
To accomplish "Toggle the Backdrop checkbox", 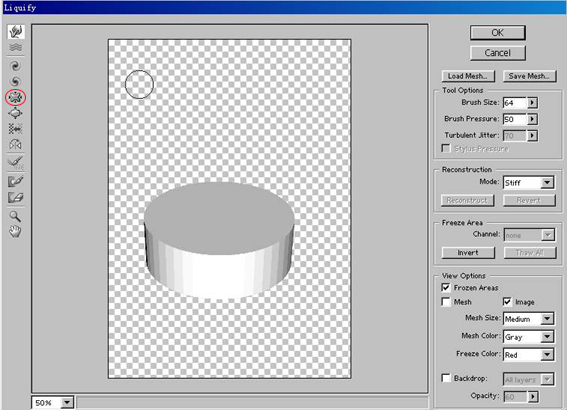I will [446, 378].
